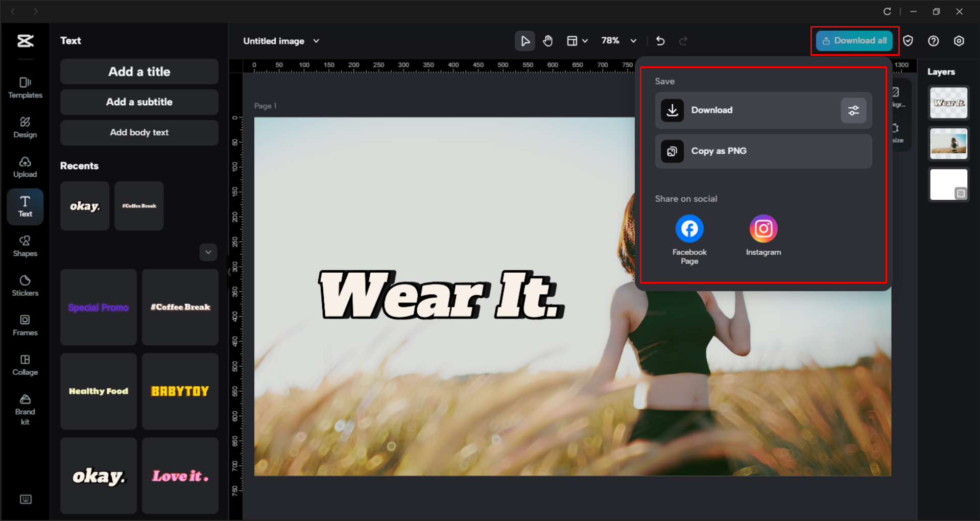Open the Templates panel
Viewport: 980px width, 521px height.
click(25, 88)
